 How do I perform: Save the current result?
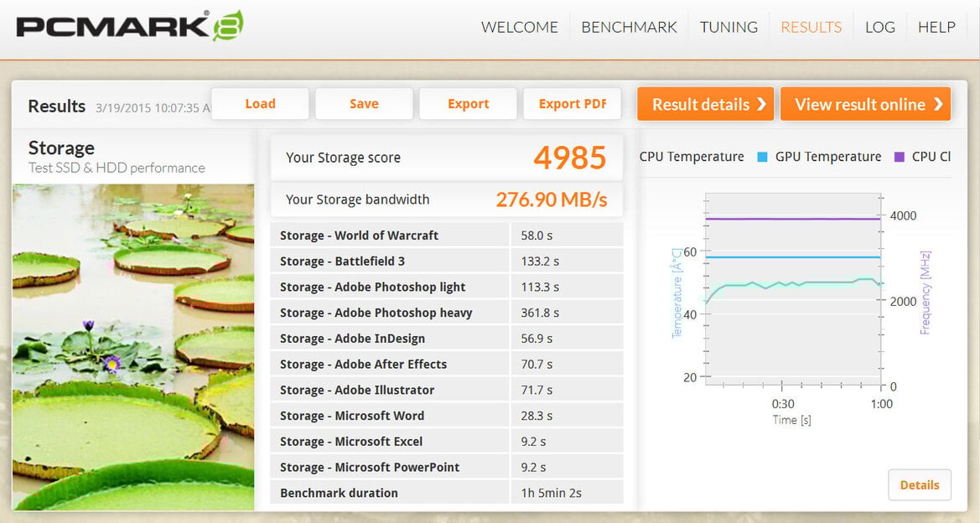click(364, 104)
